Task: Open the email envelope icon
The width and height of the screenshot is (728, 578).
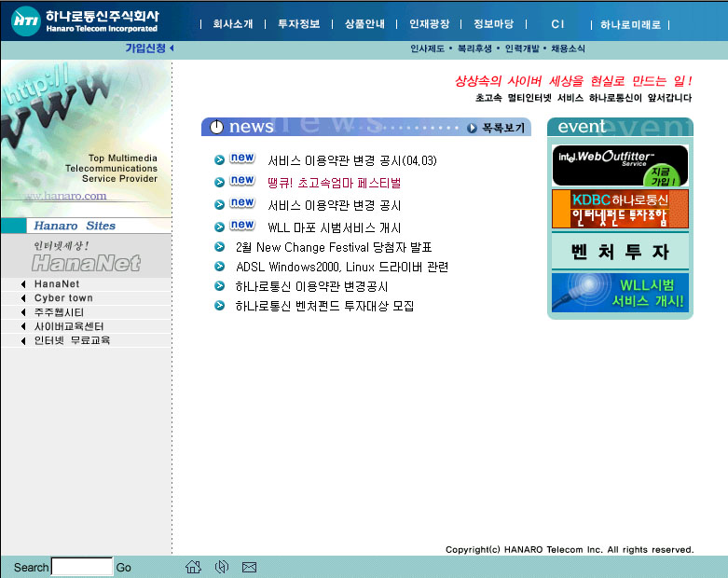Action: pyautogui.click(x=249, y=567)
